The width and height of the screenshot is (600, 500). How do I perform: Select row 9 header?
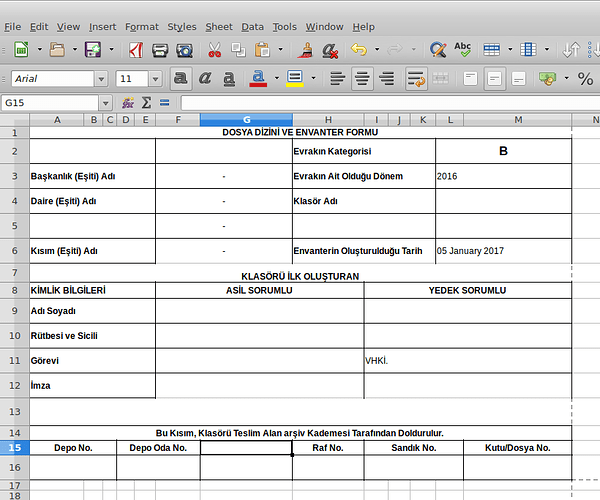coord(15,311)
